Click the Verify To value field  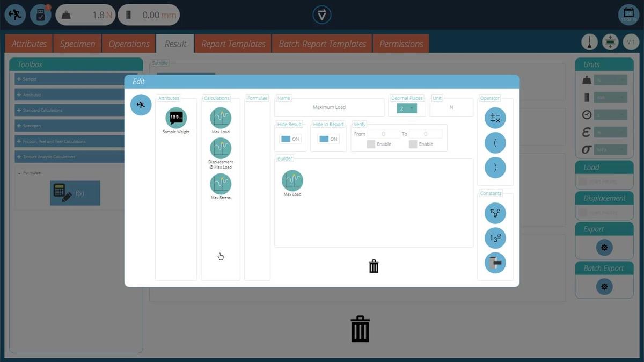(x=426, y=134)
